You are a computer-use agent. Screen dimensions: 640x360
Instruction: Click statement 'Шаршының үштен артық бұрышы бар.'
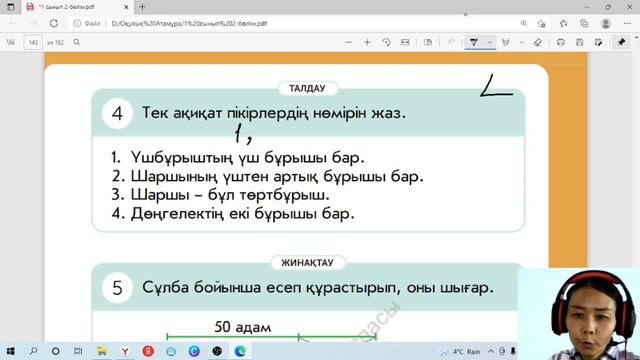coord(277,176)
